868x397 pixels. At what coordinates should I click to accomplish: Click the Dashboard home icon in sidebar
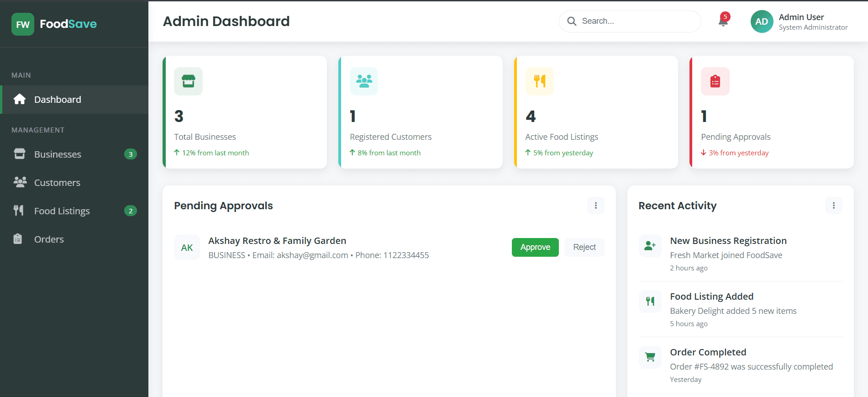[20, 99]
